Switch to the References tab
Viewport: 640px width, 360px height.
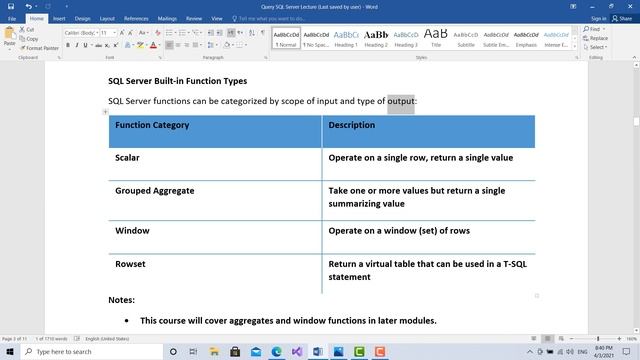(x=136, y=19)
